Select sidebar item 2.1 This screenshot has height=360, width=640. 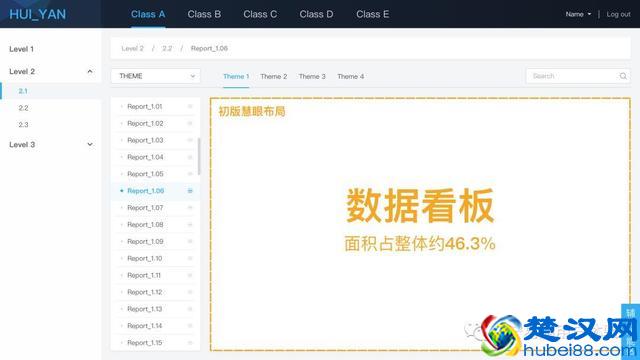(x=23, y=91)
